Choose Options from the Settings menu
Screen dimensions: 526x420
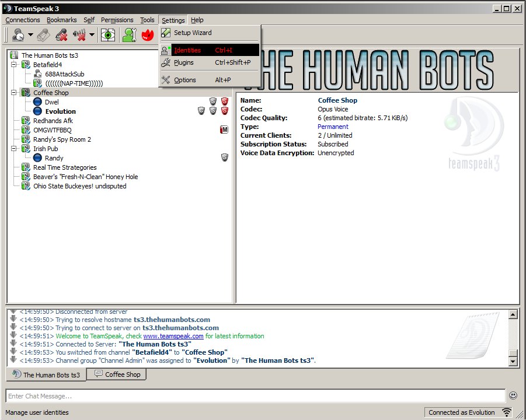click(210, 80)
